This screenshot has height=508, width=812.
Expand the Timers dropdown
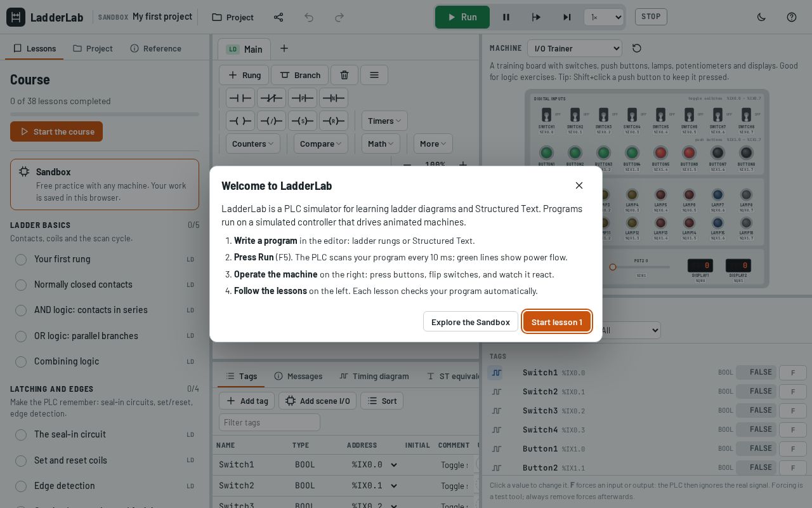click(x=384, y=121)
